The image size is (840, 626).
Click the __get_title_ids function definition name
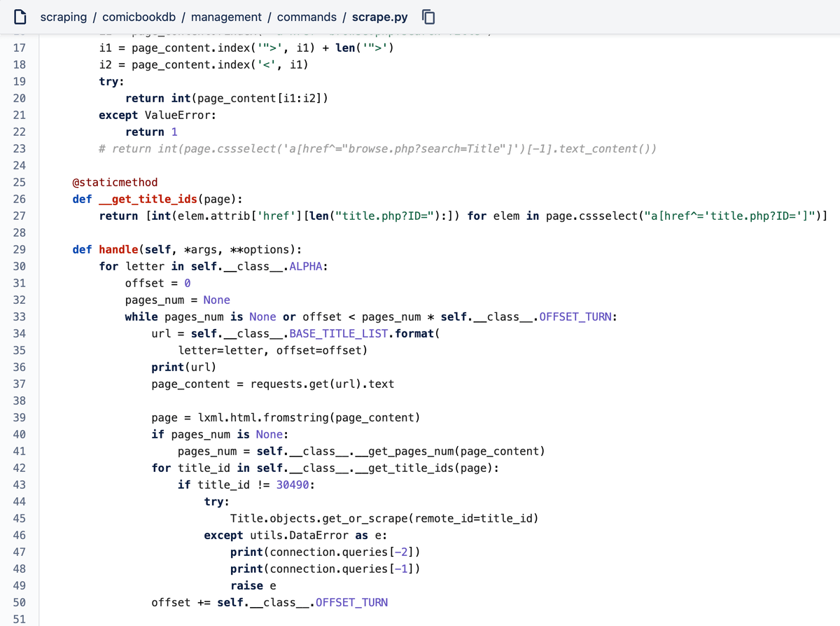[148, 199]
